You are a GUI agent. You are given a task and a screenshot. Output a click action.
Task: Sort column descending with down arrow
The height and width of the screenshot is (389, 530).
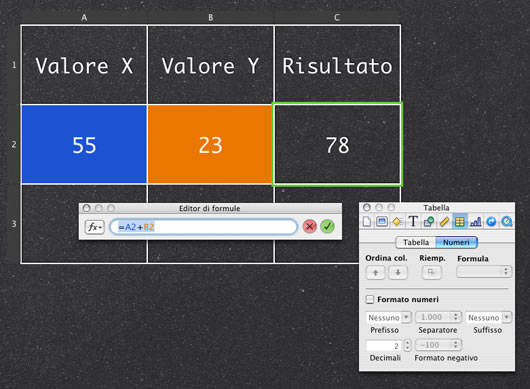(x=398, y=272)
